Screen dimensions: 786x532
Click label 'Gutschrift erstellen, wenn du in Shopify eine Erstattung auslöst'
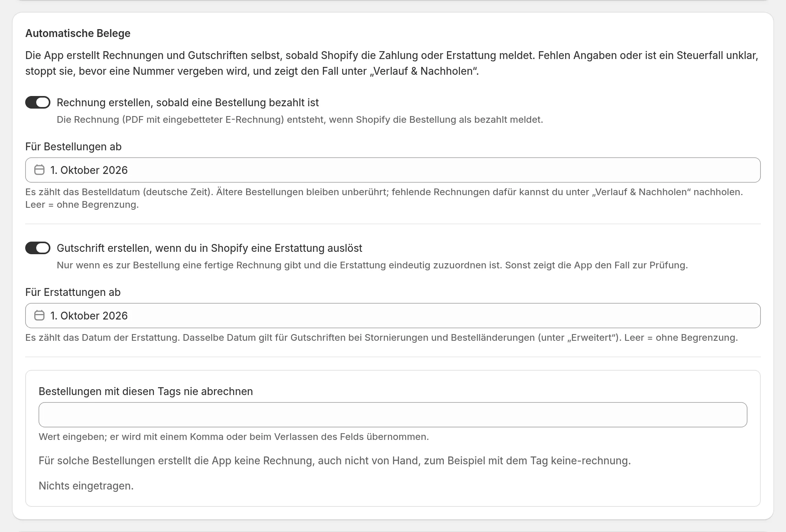[209, 248]
